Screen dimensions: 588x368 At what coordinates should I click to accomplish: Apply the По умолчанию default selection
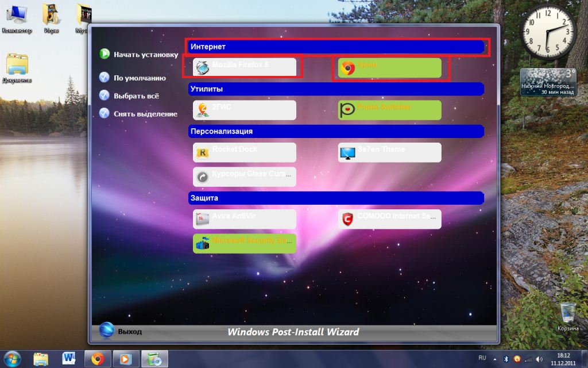(x=133, y=78)
